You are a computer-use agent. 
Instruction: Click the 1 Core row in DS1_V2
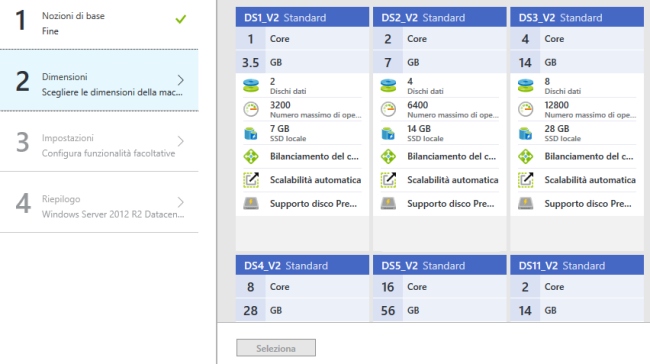point(302,39)
